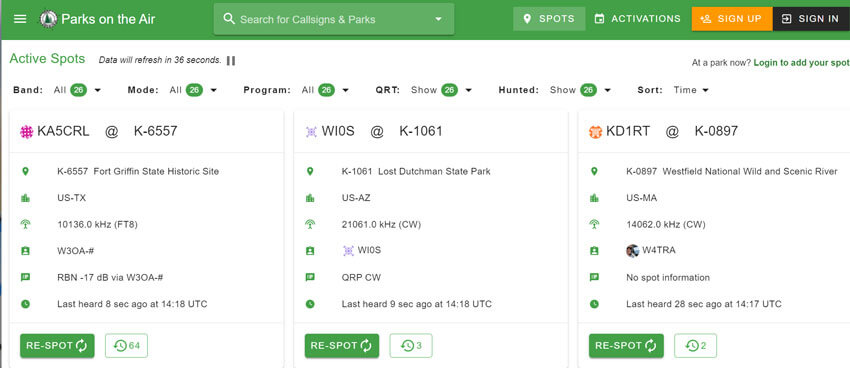
Task: Click the Sign In button
Action: tap(811, 19)
